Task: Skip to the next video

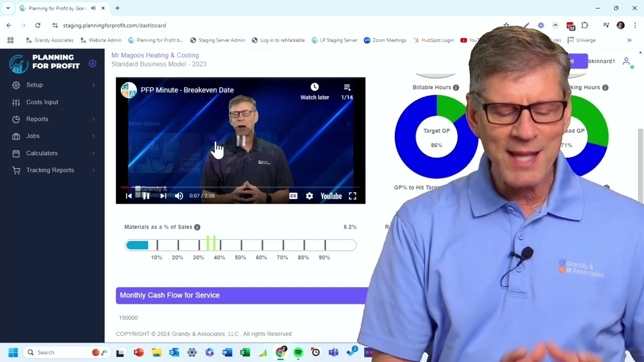Action: [x=163, y=196]
